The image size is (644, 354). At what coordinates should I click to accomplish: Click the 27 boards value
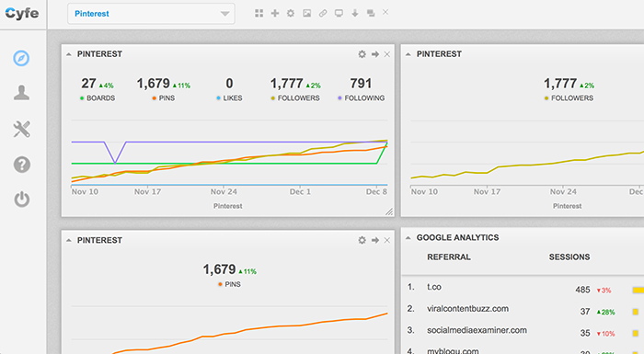pyautogui.click(x=88, y=84)
